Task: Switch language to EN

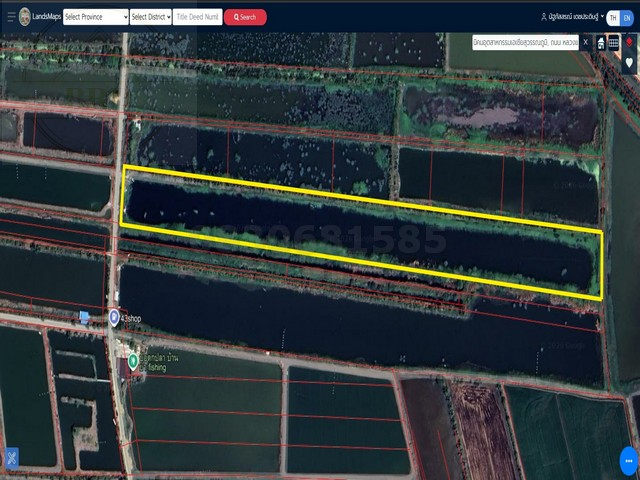Action: coord(627,17)
